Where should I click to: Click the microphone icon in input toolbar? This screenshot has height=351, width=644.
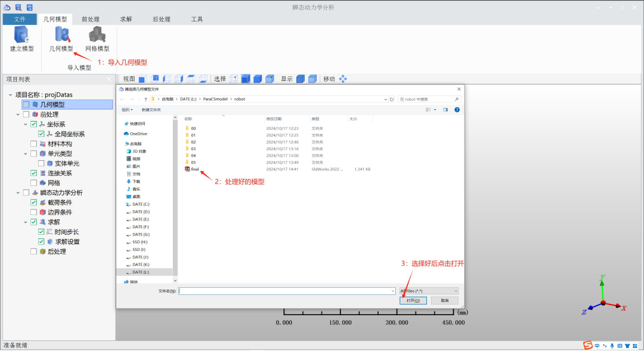612,346
